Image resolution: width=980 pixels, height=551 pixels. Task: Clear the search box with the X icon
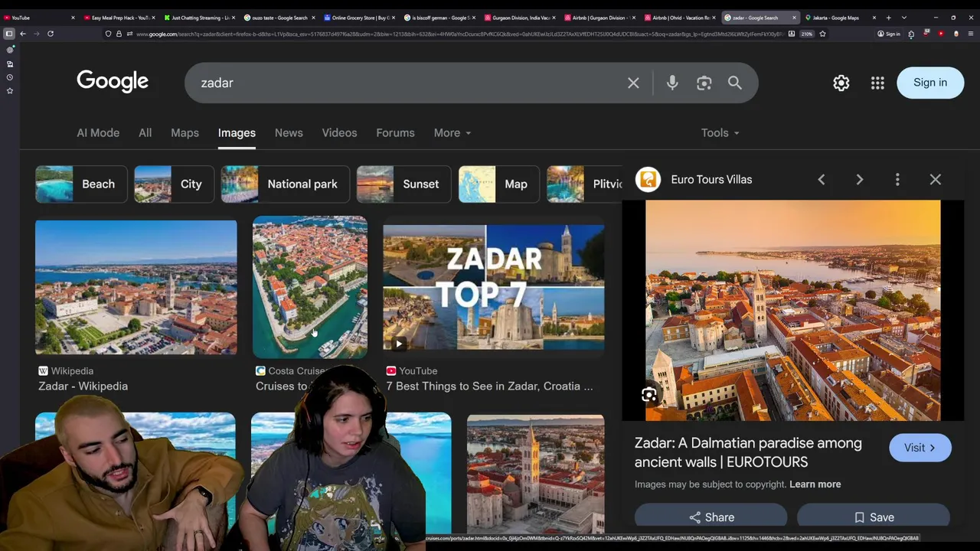[x=633, y=83]
